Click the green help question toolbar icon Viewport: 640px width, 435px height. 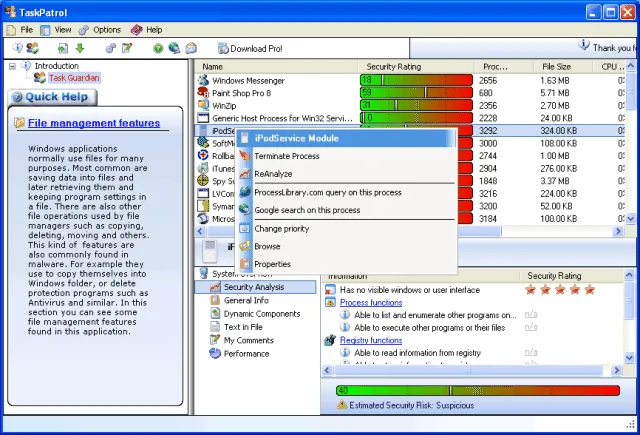coord(158,49)
